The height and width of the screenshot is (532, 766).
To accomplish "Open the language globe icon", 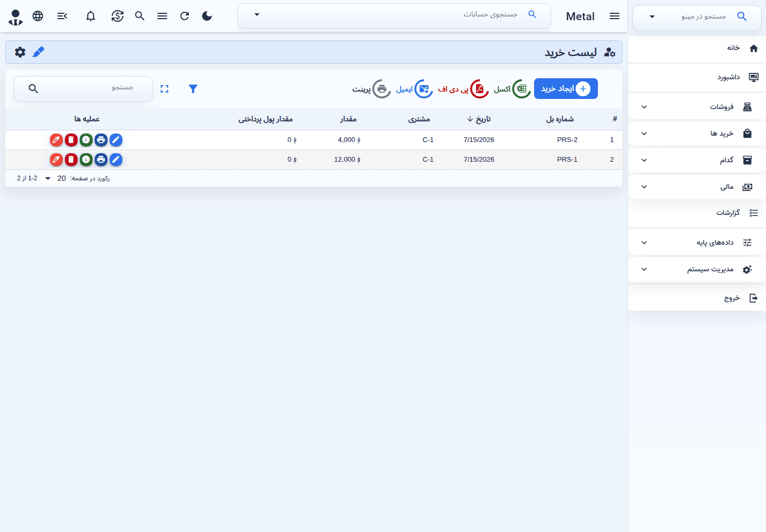I will [38, 16].
